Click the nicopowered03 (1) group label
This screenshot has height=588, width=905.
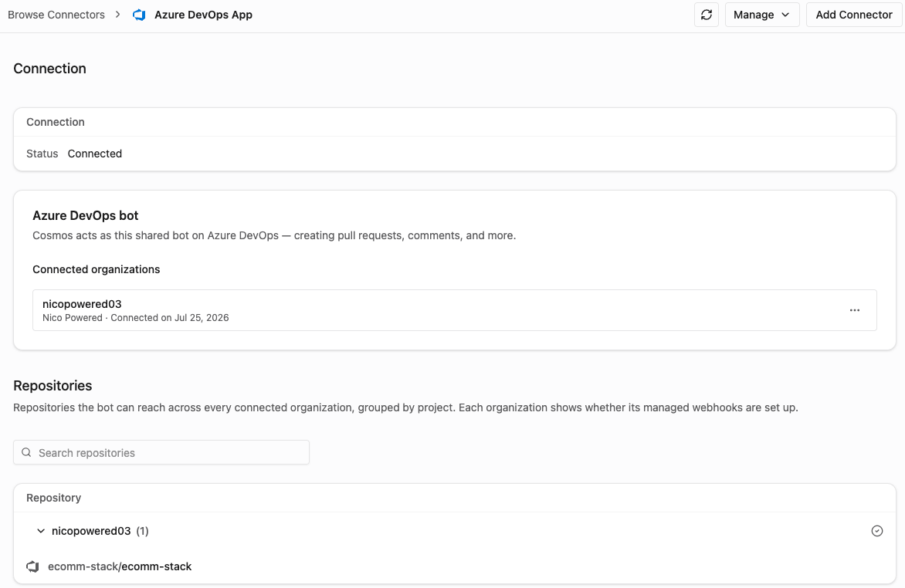(100, 531)
